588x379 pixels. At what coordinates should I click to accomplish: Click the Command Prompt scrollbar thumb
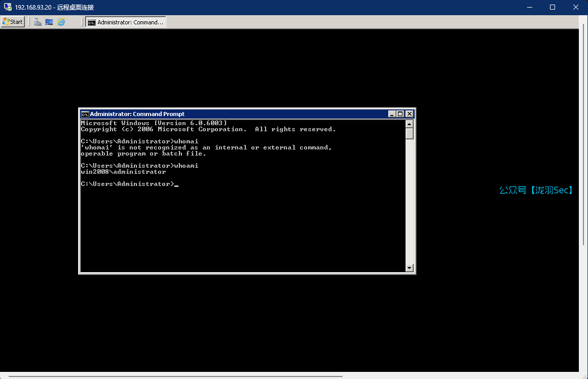[410, 134]
